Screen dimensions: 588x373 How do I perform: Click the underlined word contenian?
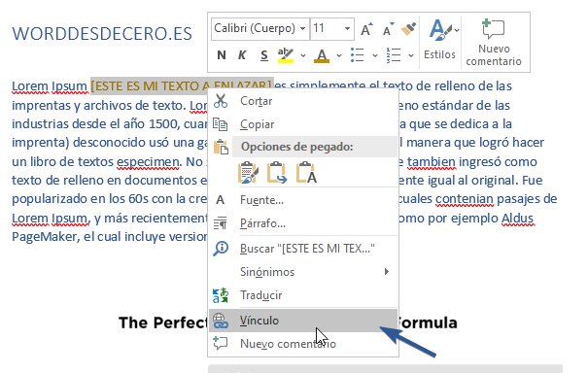465,199
